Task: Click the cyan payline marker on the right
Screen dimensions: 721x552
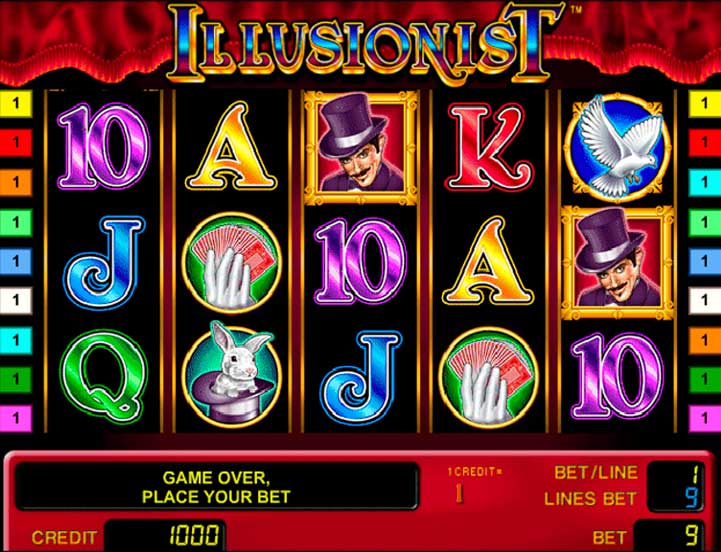Action: click(x=704, y=182)
